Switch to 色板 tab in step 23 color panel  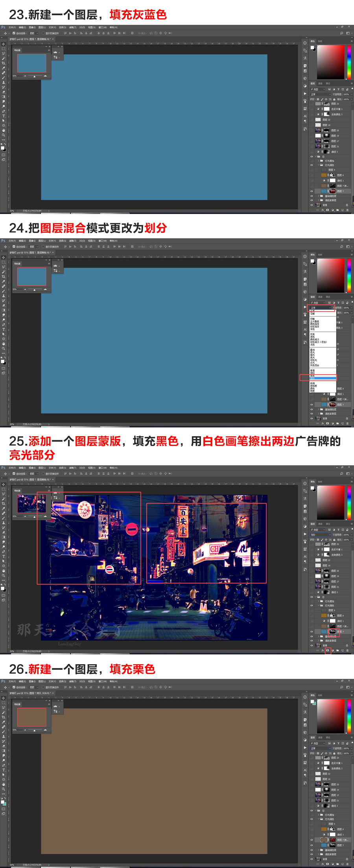click(x=320, y=41)
